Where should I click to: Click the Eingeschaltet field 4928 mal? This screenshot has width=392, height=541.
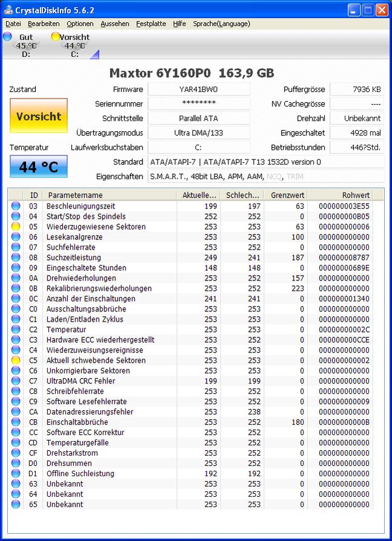pyautogui.click(x=357, y=133)
